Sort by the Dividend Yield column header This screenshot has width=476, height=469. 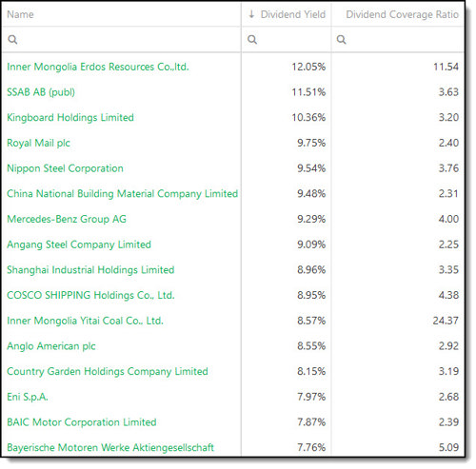pyautogui.click(x=293, y=14)
